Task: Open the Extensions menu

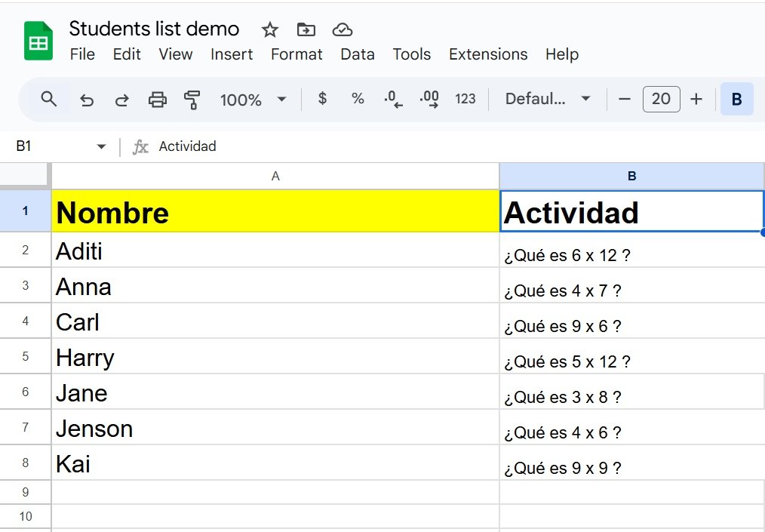Action: coord(487,54)
